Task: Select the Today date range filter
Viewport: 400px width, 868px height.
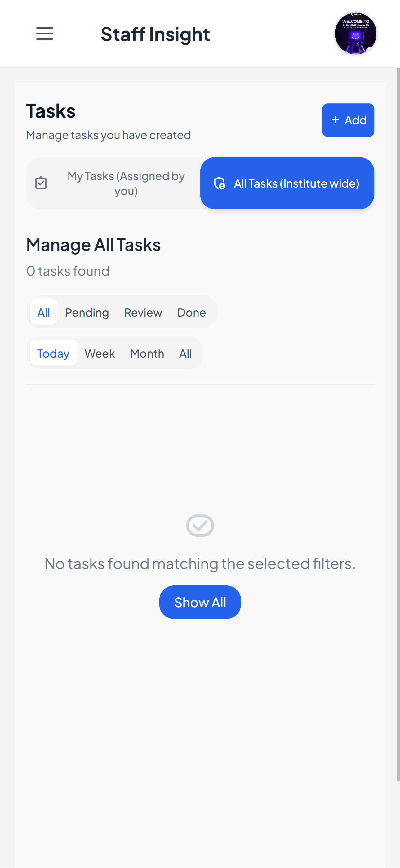Action: click(53, 353)
